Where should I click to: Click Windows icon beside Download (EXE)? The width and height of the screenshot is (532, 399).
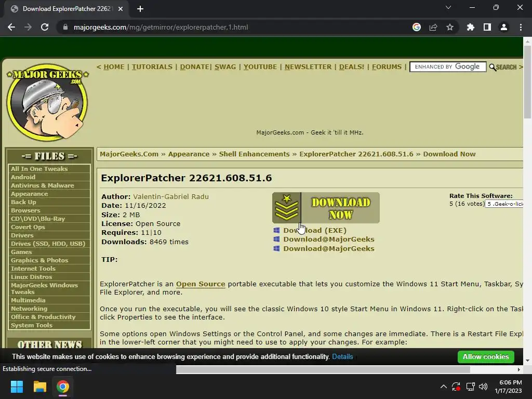[276, 230]
